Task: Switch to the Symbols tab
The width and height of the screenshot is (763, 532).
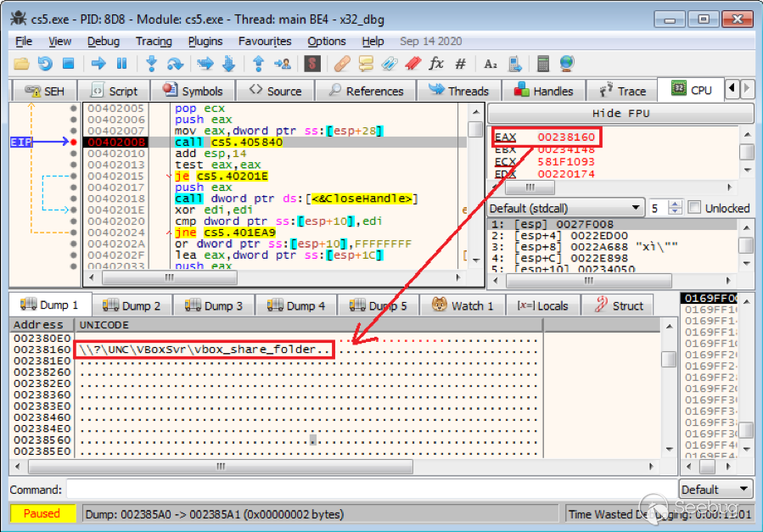Action: pos(193,91)
